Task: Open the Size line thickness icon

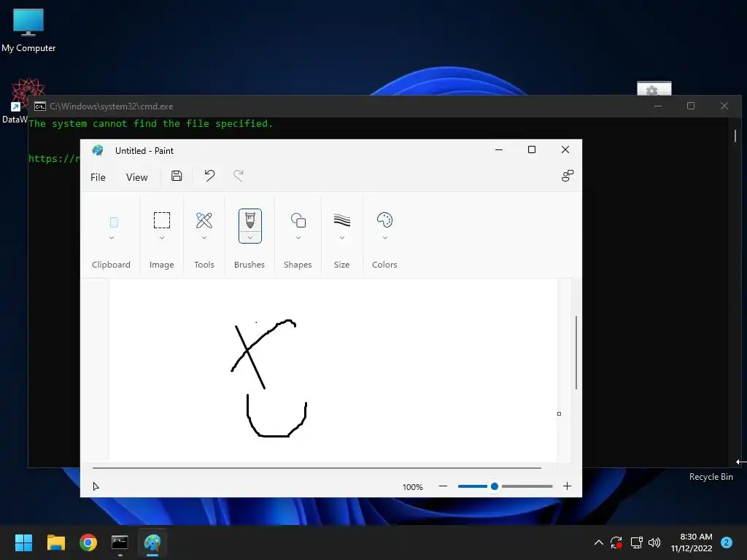Action: click(x=342, y=220)
